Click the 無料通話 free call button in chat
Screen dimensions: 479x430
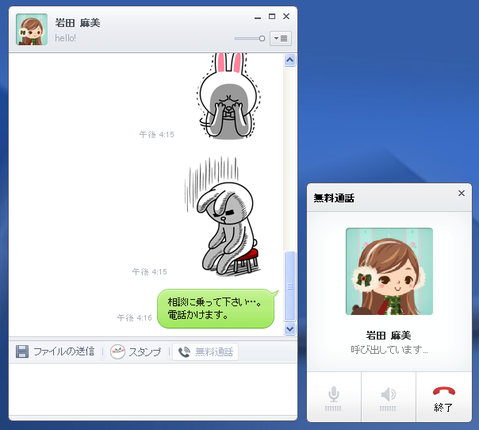coord(205,352)
